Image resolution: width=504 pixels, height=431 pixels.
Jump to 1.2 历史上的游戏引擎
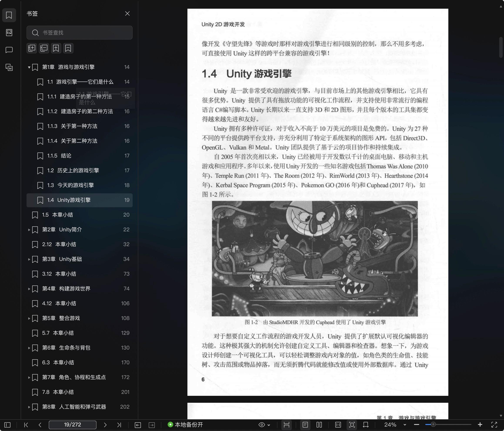coord(80,171)
